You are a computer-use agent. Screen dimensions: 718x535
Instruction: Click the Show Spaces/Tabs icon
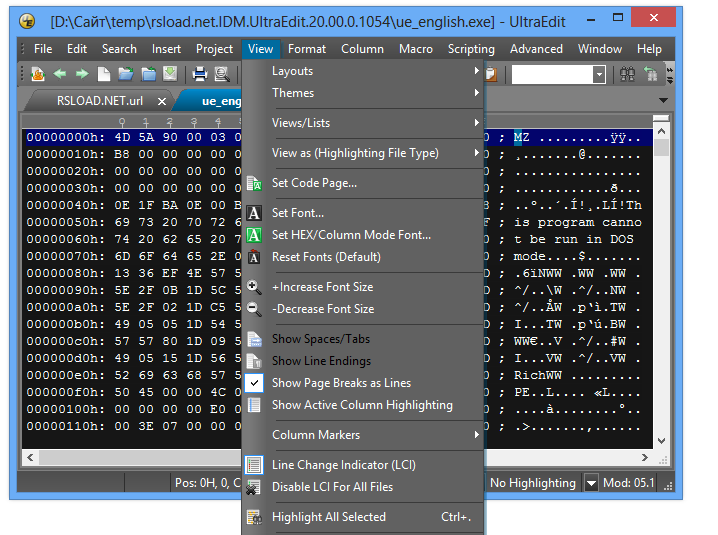point(254,339)
